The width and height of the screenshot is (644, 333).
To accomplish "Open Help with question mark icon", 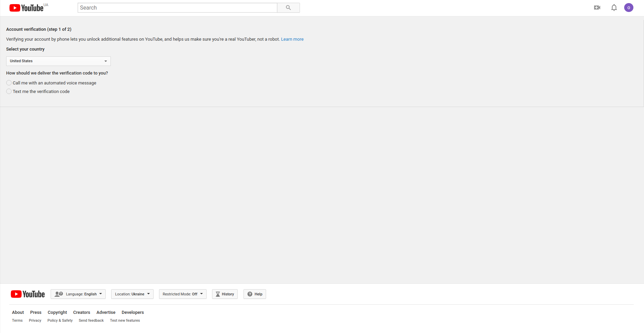I will [x=255, y=294].
